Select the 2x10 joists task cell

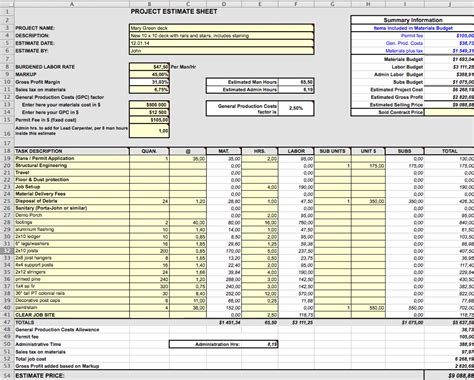pyautogui.click(x=72, y=251)
